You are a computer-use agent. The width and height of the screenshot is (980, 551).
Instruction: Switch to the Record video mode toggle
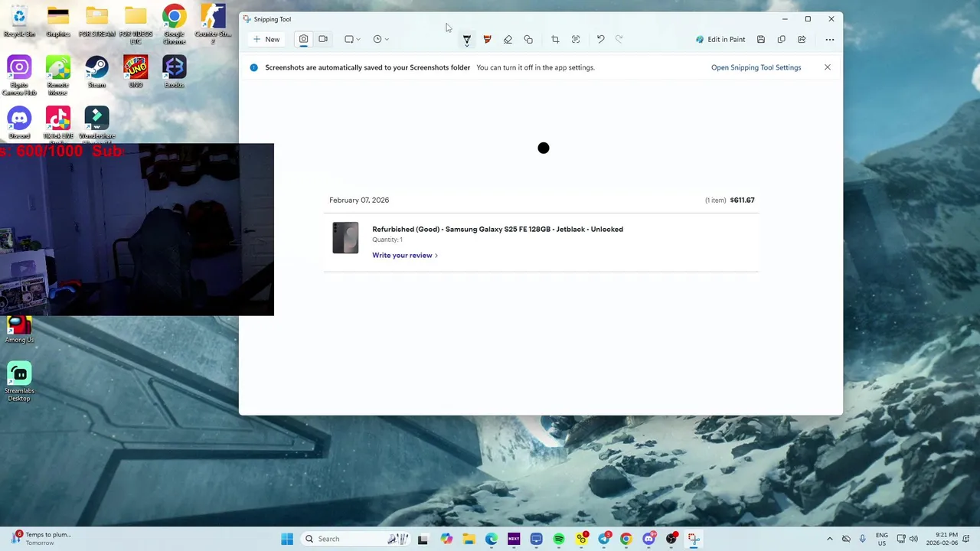click(323, 39)
